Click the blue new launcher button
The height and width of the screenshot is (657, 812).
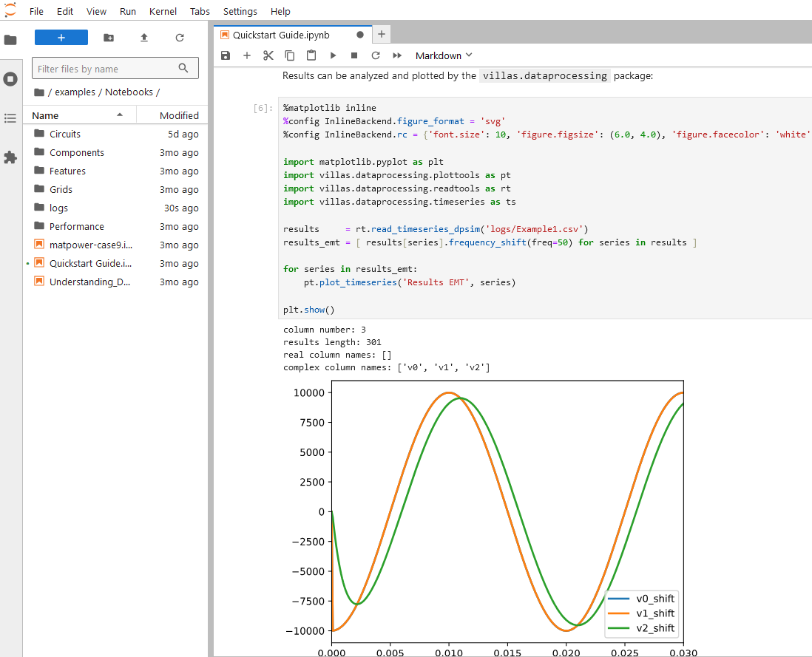point(61,38)
